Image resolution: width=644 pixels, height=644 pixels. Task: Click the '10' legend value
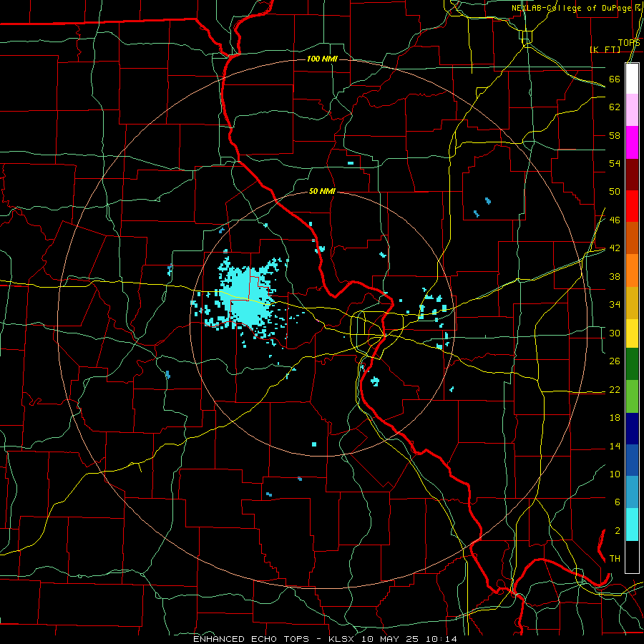[x=615, y=474]
